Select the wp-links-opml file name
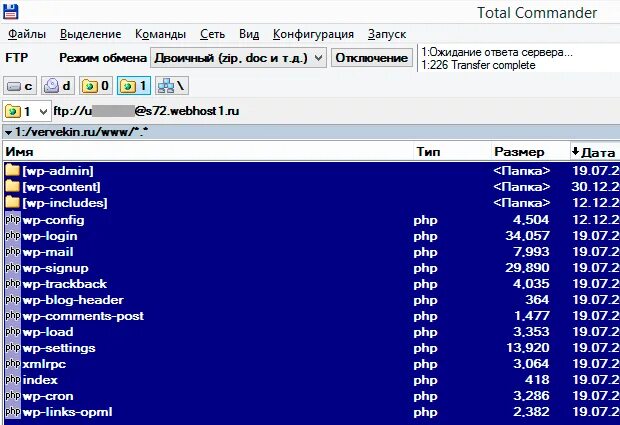The image size is (620, 425). click(x=67, y=412)
